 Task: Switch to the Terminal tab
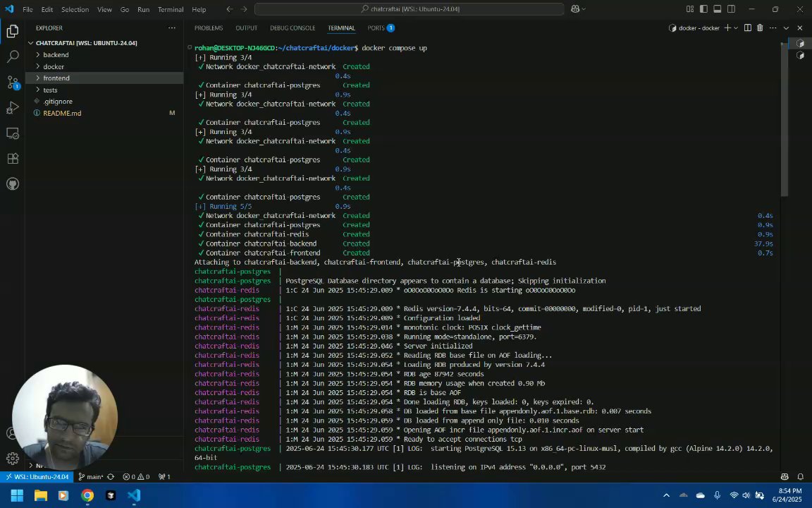tap(340, 28)
